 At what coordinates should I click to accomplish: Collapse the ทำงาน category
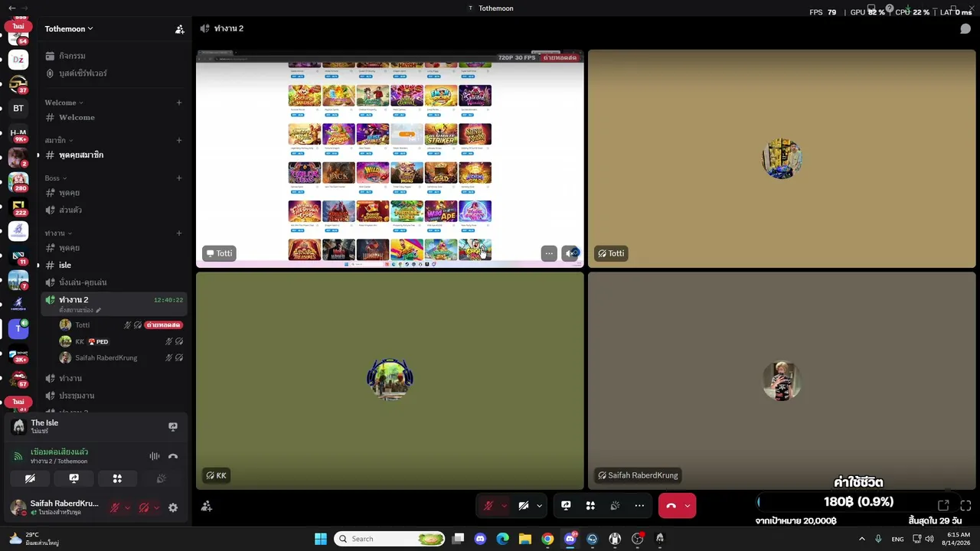(58, 233)
